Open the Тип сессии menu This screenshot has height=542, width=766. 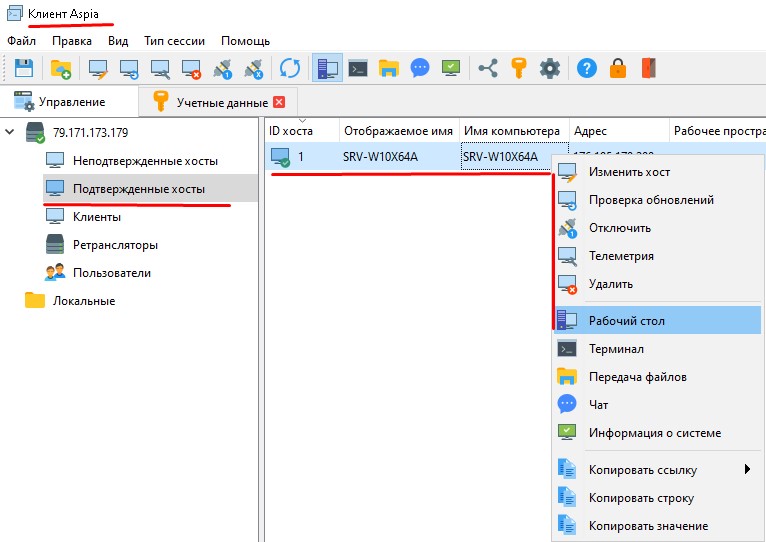tap(174, 41)
